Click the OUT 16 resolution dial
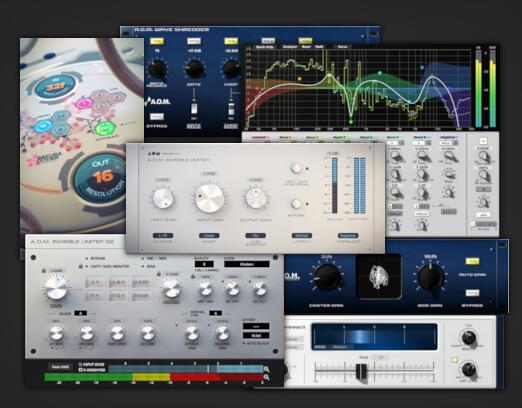The width and height of the screenshot is (522, 408). click(x=100, y=178)
